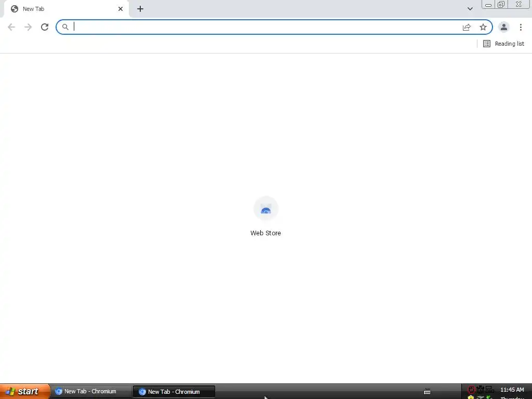
Task: Share this page via the share icon
Action: (467, 27)
